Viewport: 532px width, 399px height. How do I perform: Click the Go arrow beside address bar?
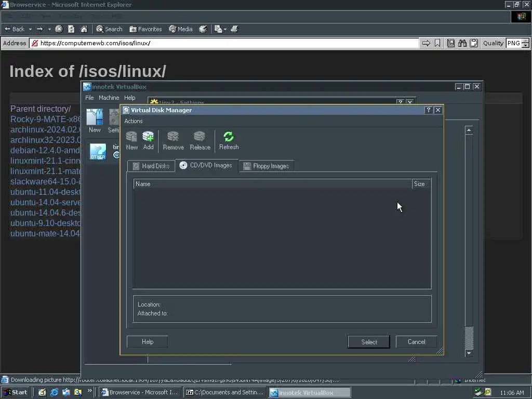pos(426,43)
